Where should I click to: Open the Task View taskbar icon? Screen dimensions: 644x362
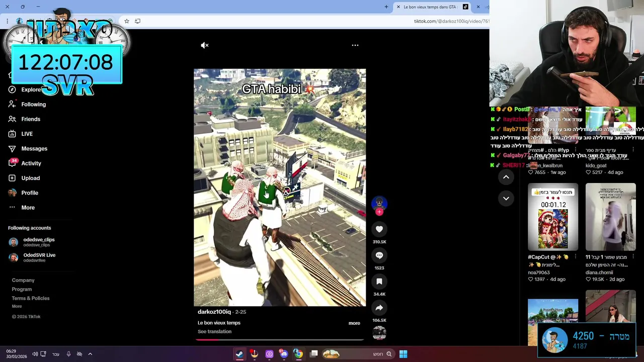click(x=314, y=354)
